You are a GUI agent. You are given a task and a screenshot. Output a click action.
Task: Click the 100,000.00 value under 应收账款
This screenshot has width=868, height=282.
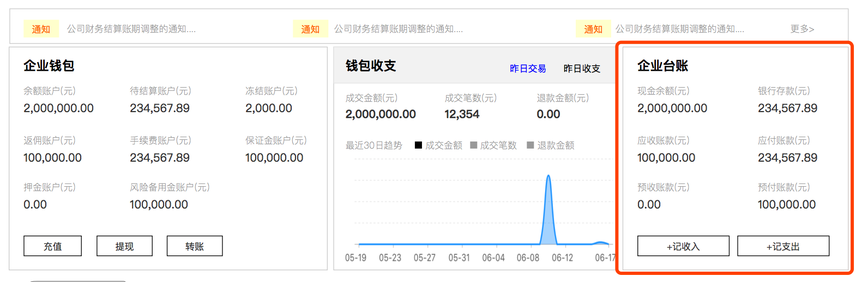666,158
